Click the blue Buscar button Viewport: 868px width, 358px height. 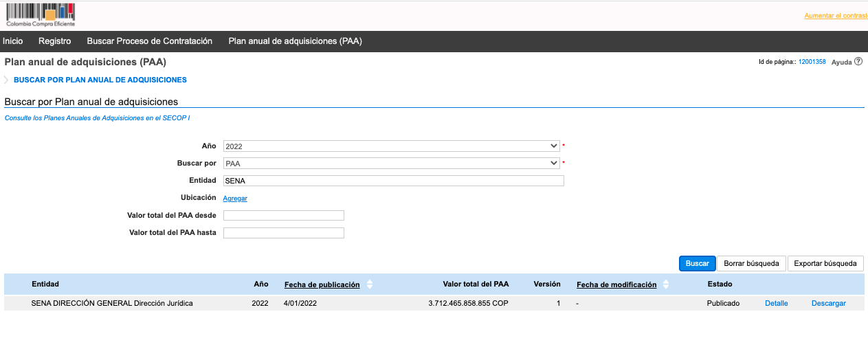(x=698, y=263)
